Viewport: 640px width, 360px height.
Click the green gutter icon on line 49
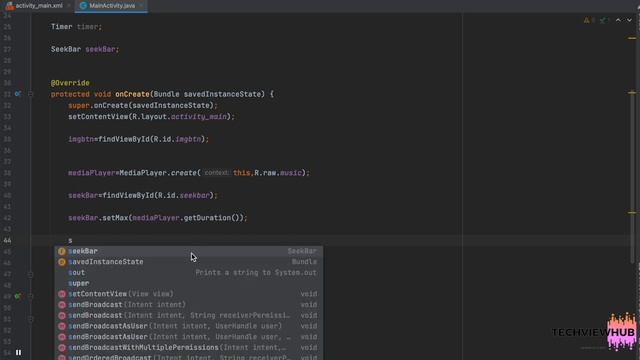click(x=18, y=296)
